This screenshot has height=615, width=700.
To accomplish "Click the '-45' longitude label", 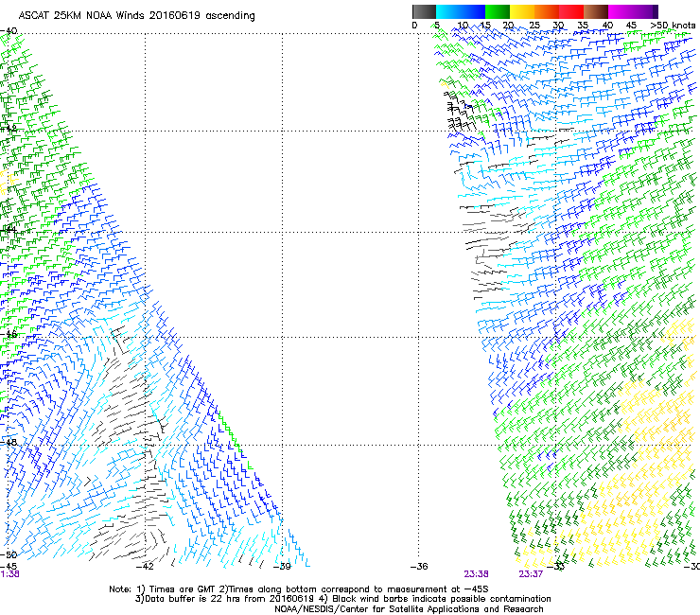I will [x=9, y=566].
